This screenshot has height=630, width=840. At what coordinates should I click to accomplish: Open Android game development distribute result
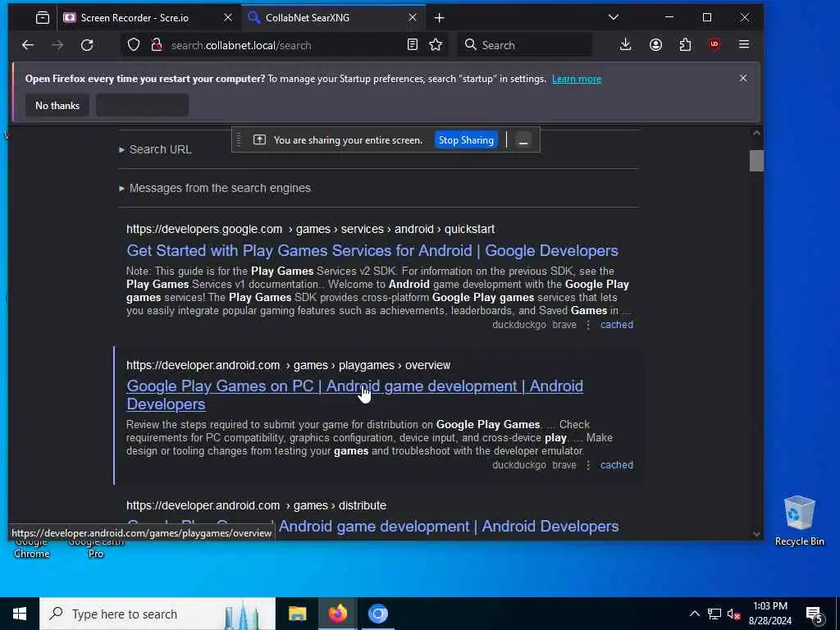[x=449, y=526]
